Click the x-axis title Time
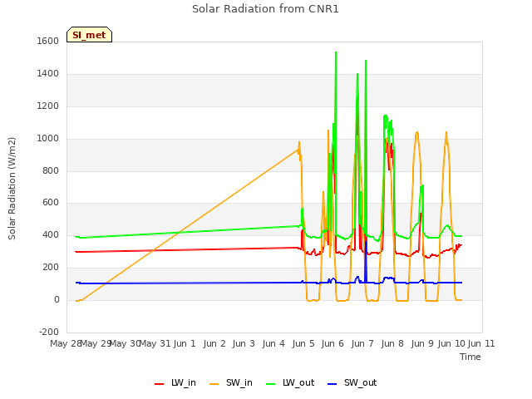This screenshot has height=399, width=532. pos(470,357)
